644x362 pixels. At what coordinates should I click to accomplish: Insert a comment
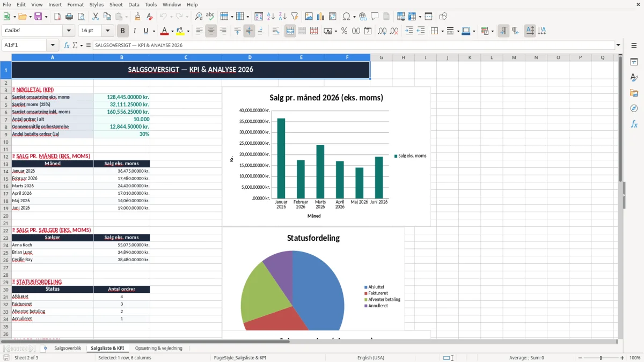[x=375, y=17]
